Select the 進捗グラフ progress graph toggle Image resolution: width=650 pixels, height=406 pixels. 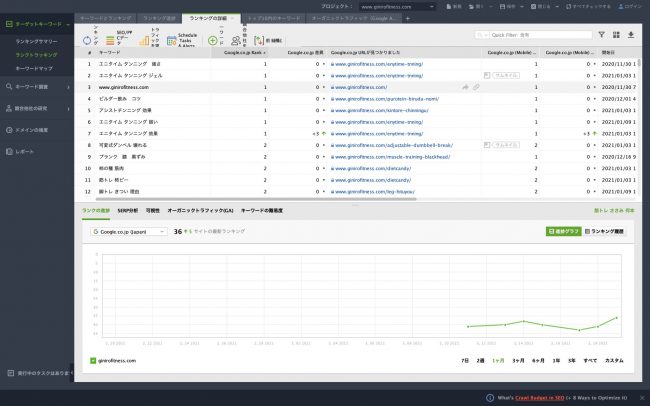coord(564,231)
